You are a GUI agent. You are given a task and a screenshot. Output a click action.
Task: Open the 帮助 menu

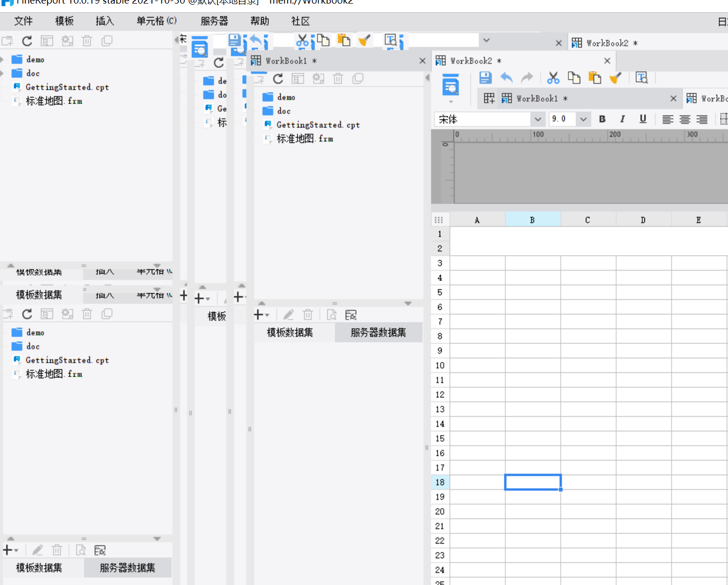tap(260, 21)
